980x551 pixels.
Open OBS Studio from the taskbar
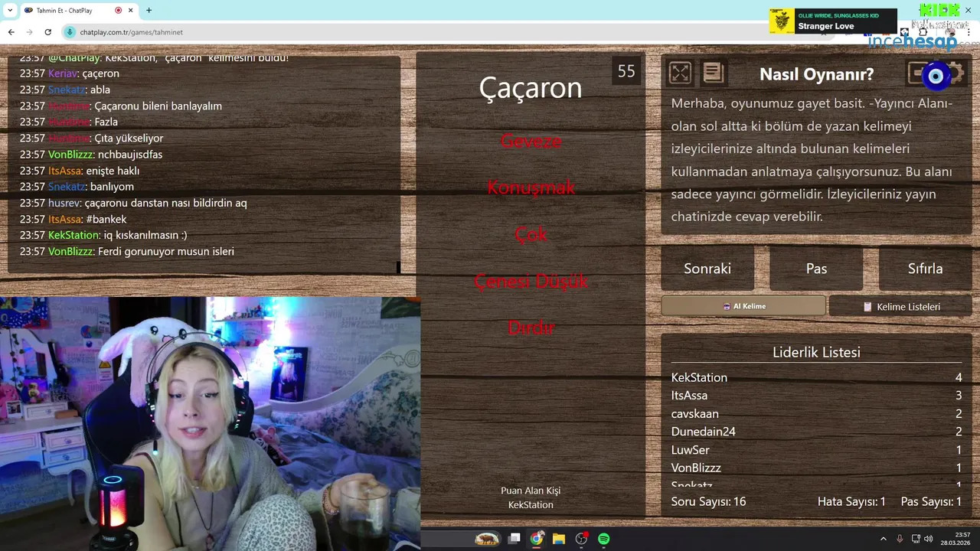click(x=581, y=539)
